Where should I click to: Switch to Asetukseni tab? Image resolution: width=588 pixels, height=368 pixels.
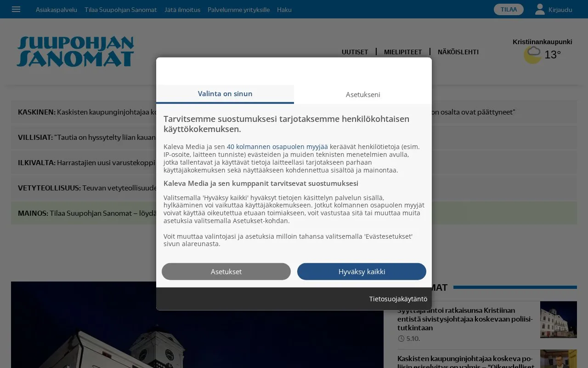(x=363, y=94)
